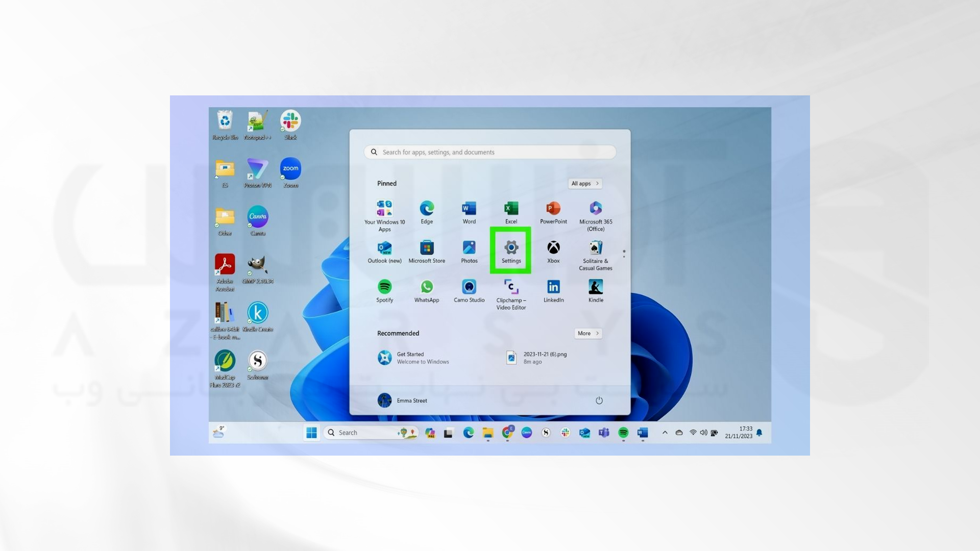Click the Power button in Start
This screenshot has width=980, height=551.
click(599, 400)
